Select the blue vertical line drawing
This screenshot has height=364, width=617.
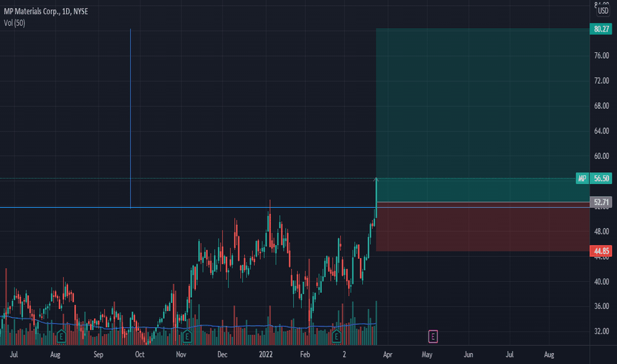point(130,118)
